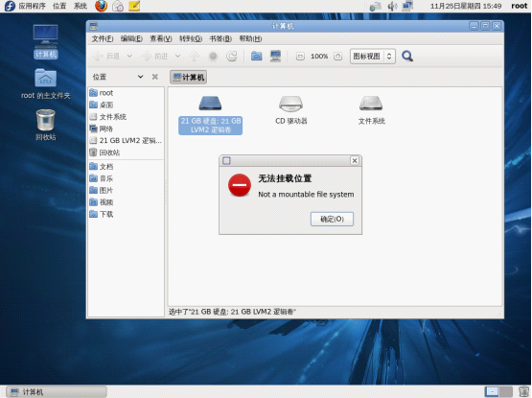Screen dimensions: 532x398
Task: Click the zoom out button
Action: point(300,56)
